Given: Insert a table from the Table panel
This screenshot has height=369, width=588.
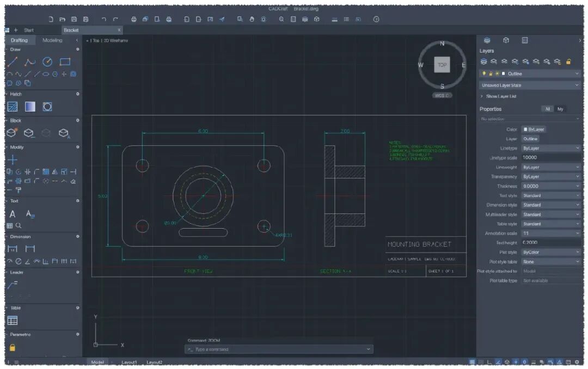Looking at the screenshot, I should point(13,321).
